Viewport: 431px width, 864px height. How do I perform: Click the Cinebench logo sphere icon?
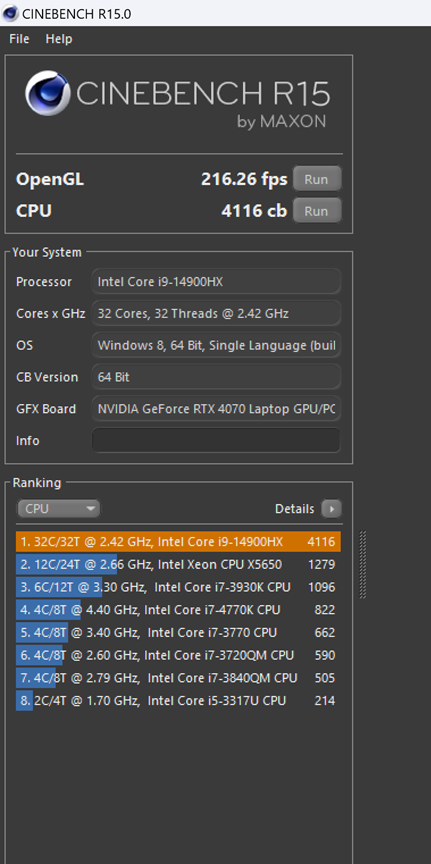(x=48, y=93)
